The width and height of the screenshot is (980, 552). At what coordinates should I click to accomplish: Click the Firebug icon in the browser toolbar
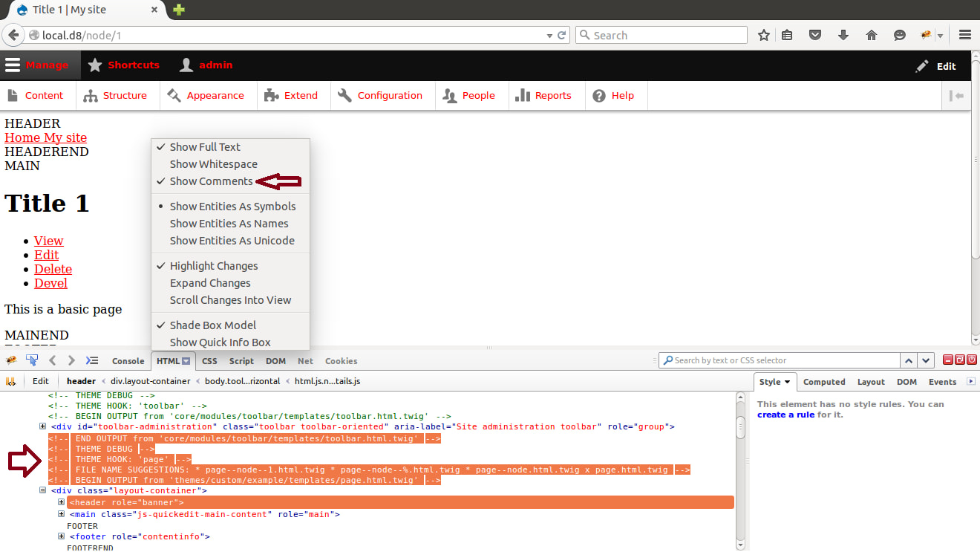927,35
